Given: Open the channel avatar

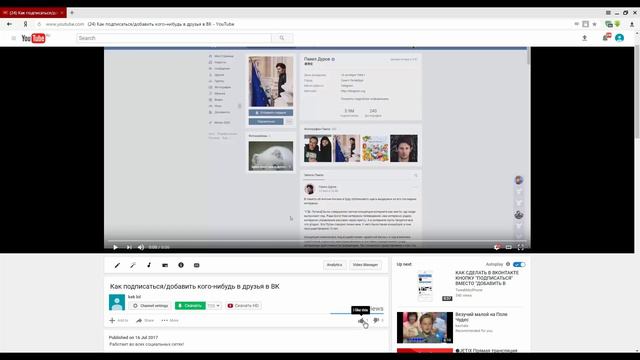Looking at the screenshot, I should (x=117, y=302).
